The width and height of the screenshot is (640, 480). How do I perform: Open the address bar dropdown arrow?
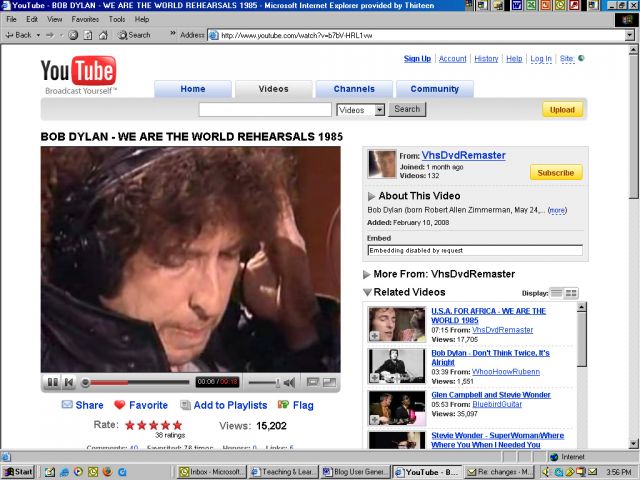630,36
